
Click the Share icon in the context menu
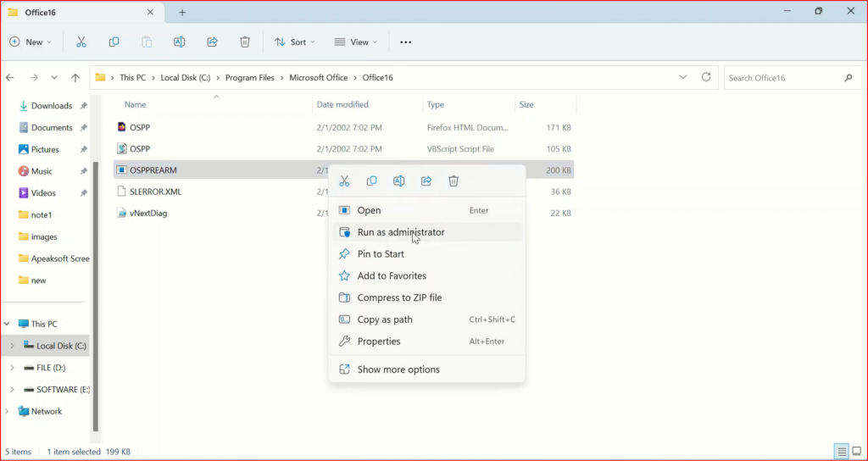pos(426,181)
